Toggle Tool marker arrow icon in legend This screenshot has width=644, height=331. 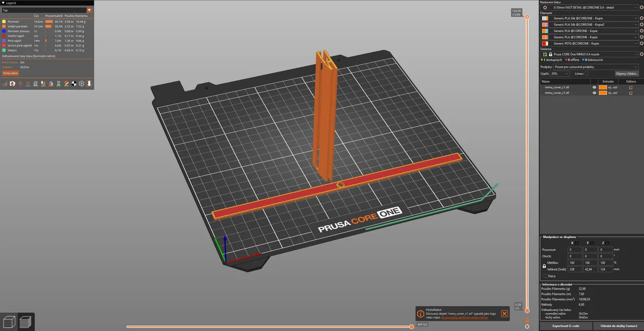tap(89, 84)
